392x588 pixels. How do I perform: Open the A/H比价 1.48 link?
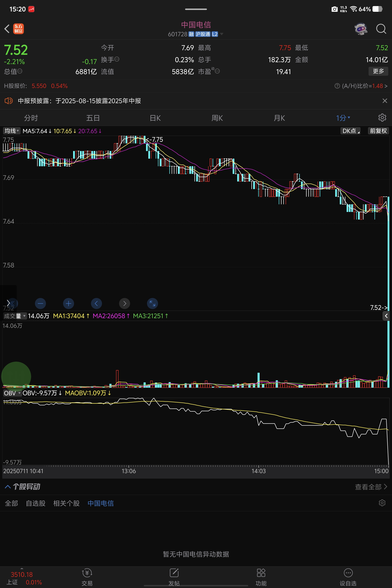pyautogui.click(x=365, y=86)
